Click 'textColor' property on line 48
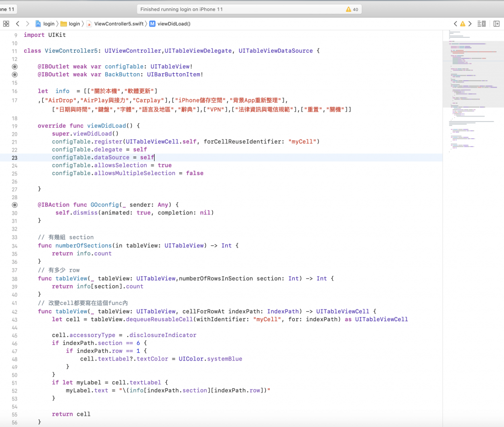 (153, 359)
